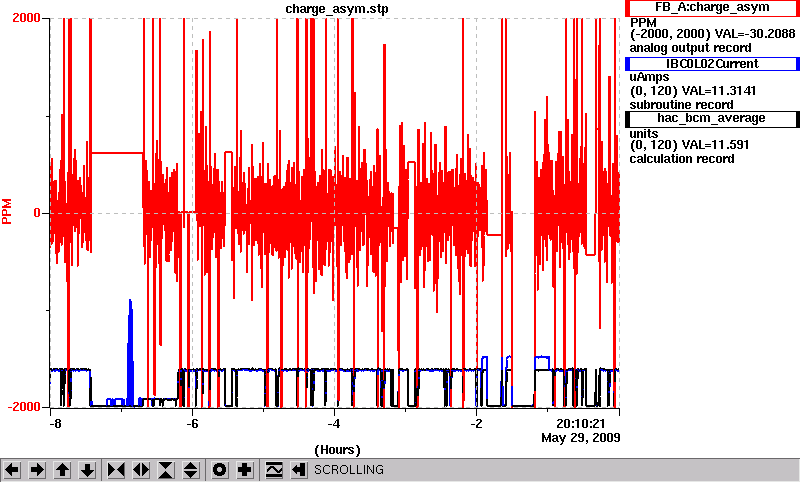
Task: Select the hac_bcm_average curve legend box
Action: point(712,118)
